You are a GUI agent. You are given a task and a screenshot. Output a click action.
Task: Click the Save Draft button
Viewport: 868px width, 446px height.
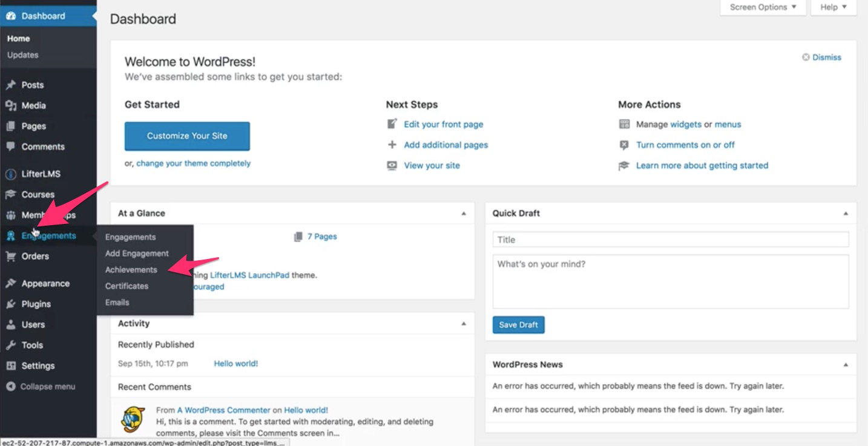pyautogui.click(x=519, y=325)
